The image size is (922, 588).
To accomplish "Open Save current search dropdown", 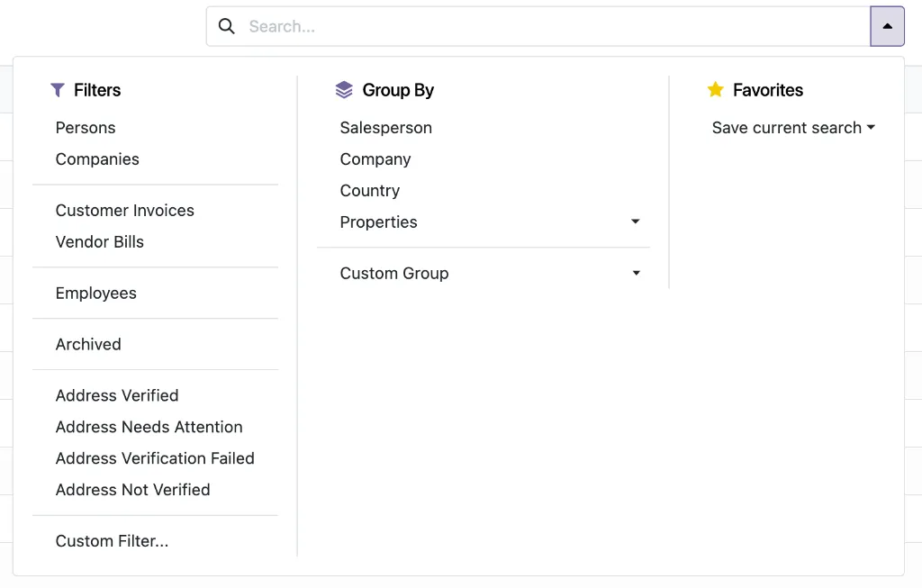I will pos(793,128).
